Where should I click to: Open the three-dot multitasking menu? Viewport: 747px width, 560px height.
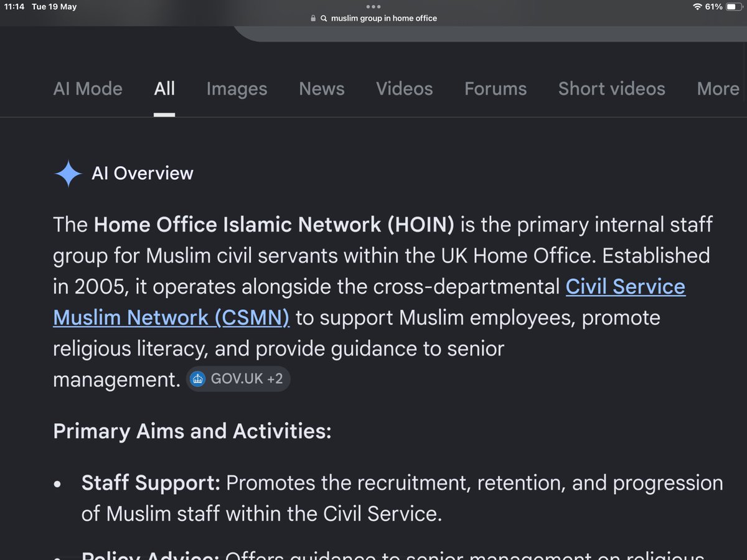(x=374, y=7)
